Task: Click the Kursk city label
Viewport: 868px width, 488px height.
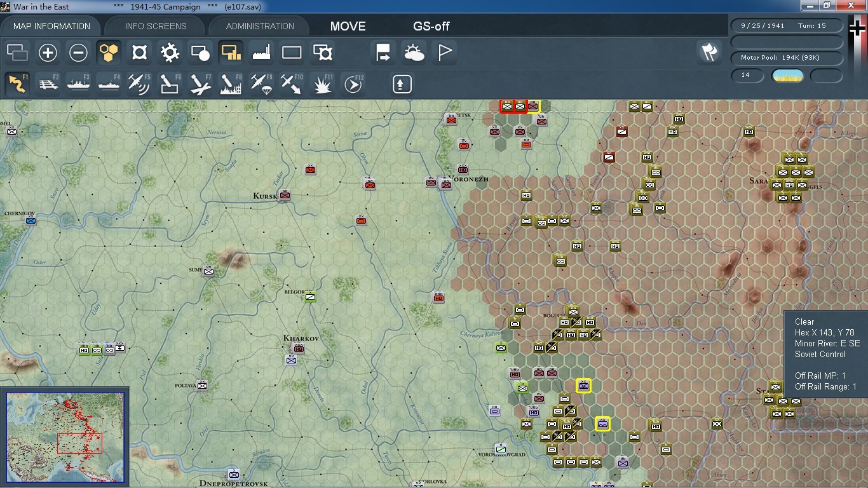Action: click(266, 196)
